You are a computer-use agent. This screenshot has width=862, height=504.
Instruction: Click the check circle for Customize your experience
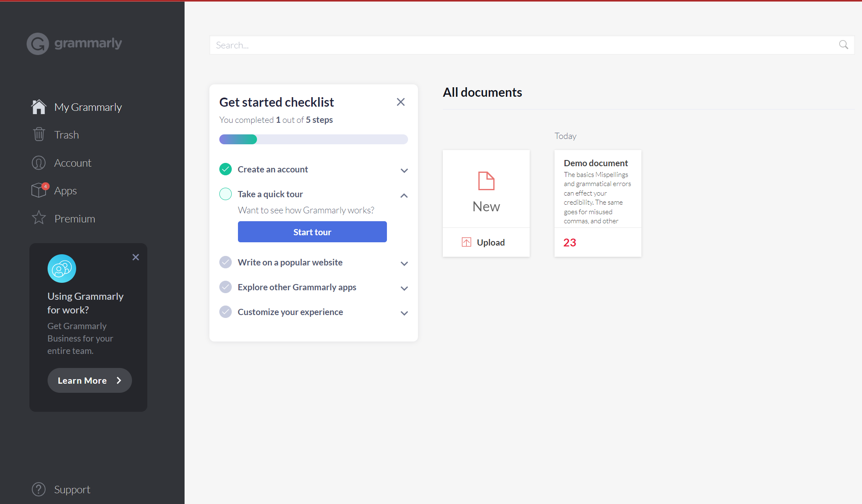226,312
